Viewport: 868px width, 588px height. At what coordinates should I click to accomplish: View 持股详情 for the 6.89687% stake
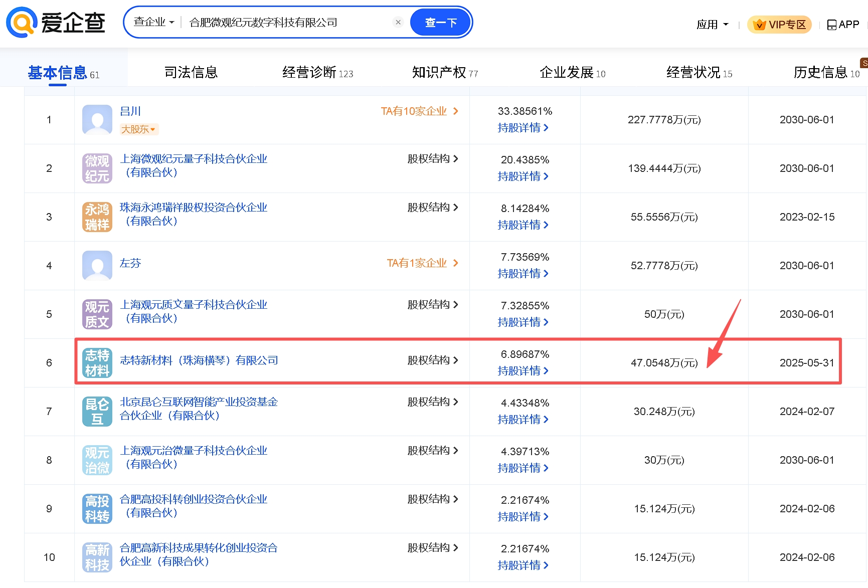pos(523,371)
